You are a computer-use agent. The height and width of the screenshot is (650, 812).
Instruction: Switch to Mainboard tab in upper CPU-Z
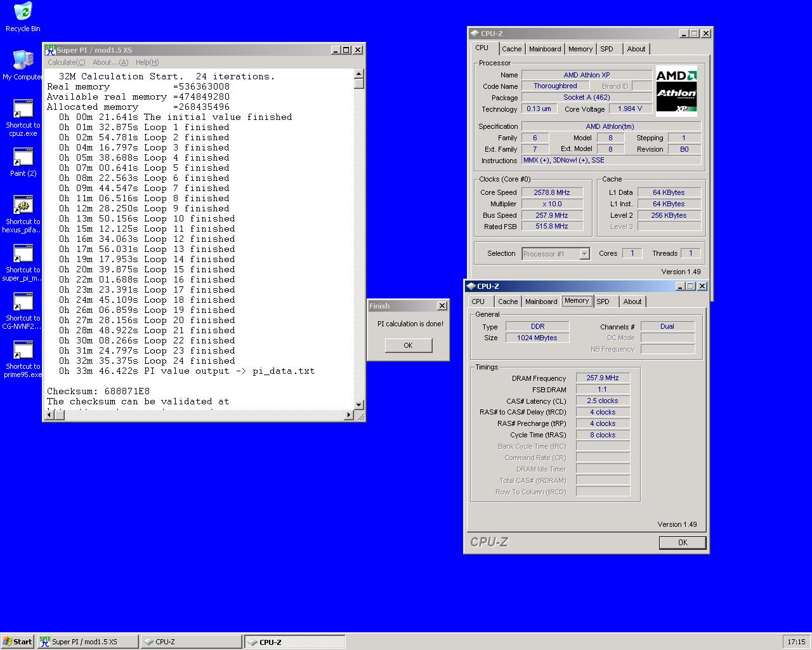point(545,49)
